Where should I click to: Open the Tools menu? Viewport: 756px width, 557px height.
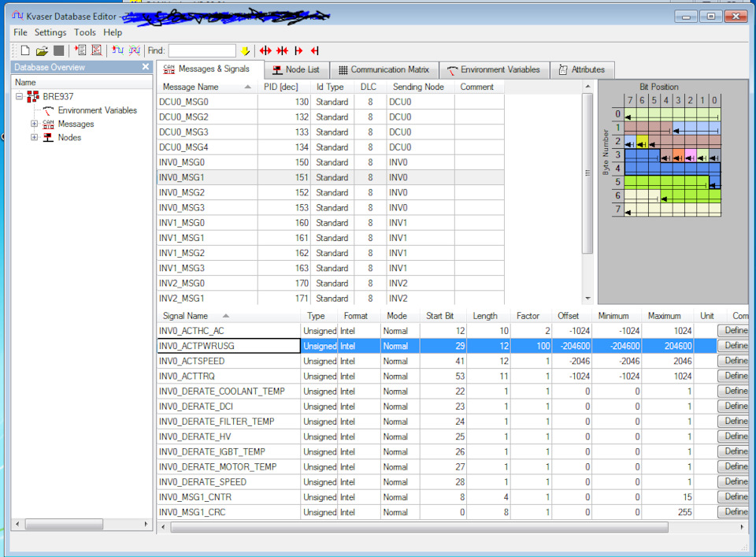tap(85, 32)
